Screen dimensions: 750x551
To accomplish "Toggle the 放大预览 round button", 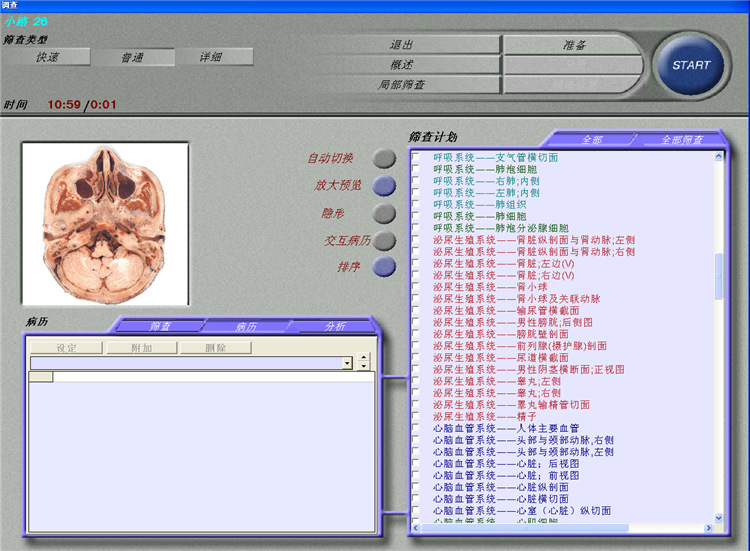I will [384, 185].
